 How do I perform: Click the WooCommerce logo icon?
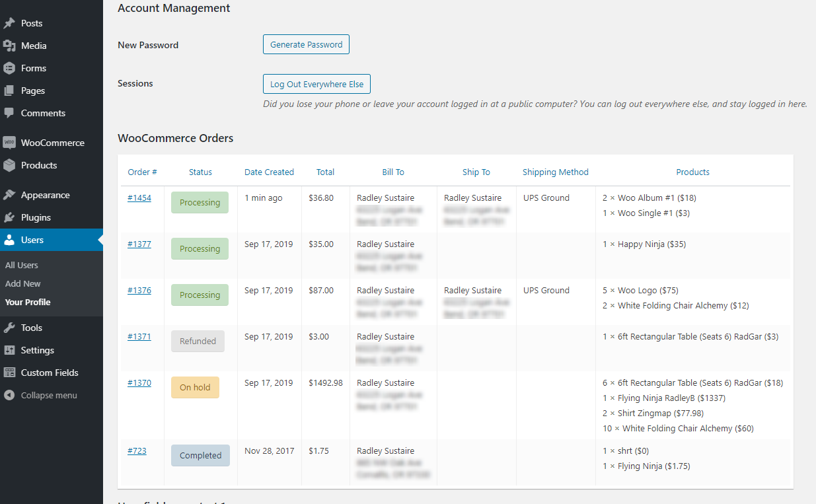[x=9, y=143]
